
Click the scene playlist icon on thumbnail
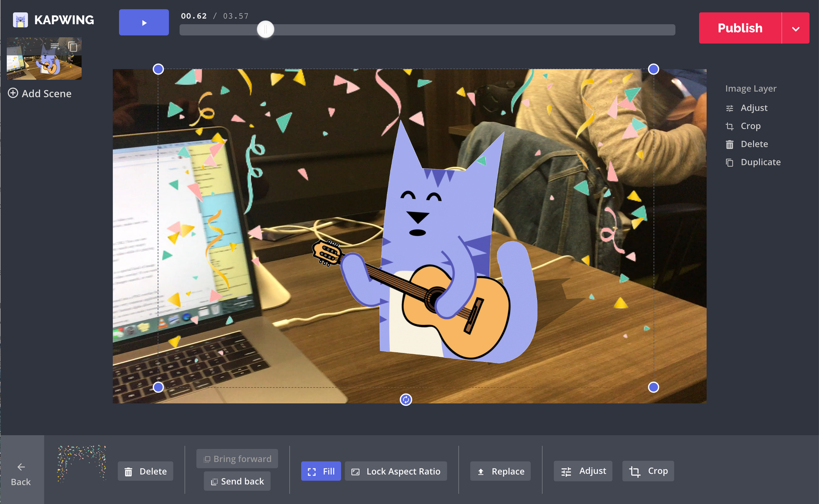coord(55,46)
